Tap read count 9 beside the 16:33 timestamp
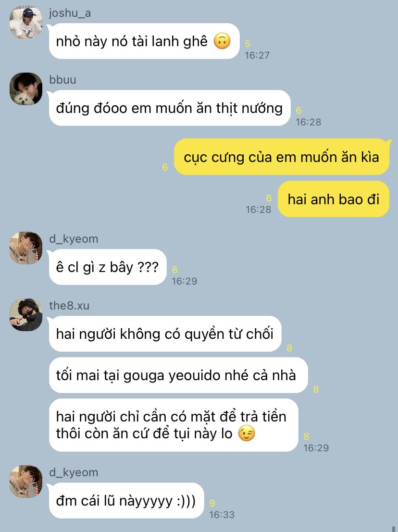 click(212, 503)
